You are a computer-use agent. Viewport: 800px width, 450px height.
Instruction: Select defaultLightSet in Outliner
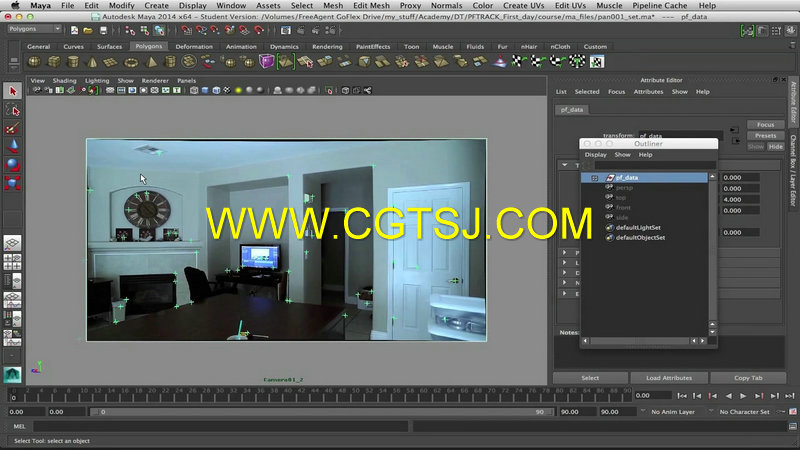point(638,228)
